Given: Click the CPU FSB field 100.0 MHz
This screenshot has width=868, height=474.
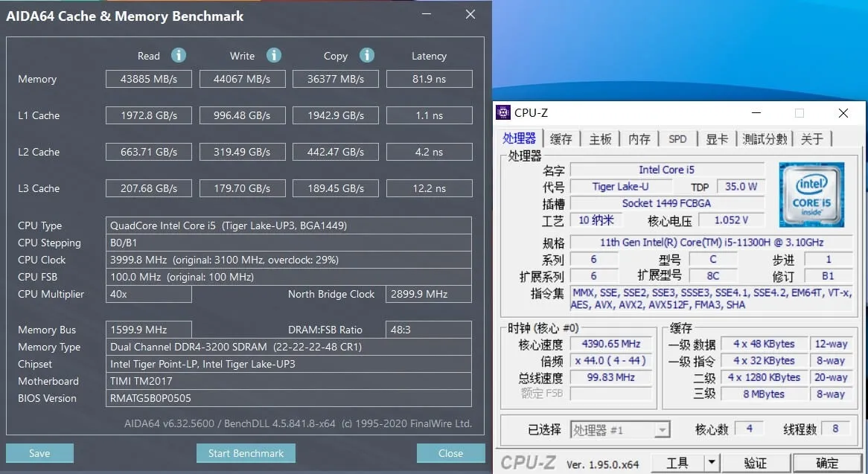Looking at the screenshot, I should (x=288, y=277).
